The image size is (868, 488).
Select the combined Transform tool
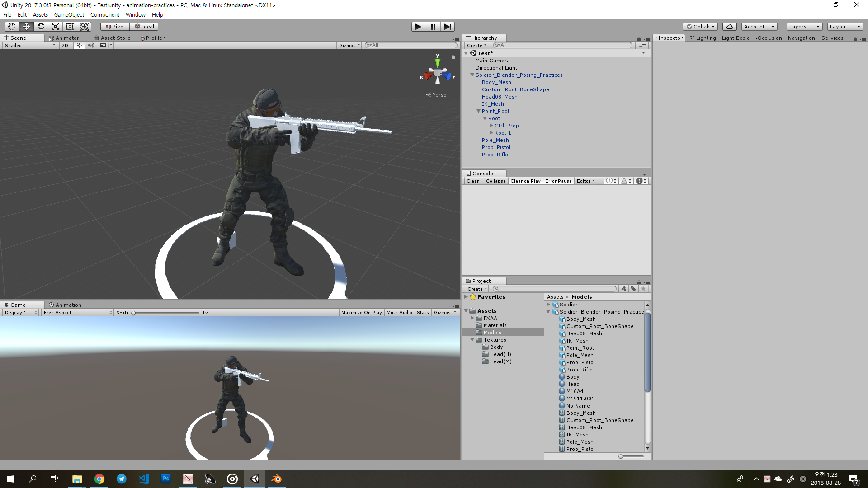pos(84,27)
